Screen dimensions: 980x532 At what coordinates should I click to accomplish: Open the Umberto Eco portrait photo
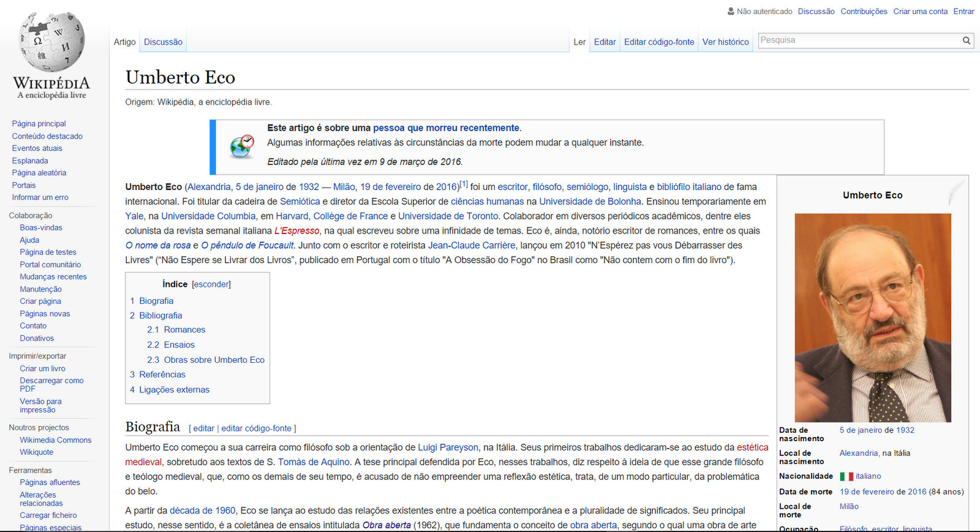coord(872,317)
